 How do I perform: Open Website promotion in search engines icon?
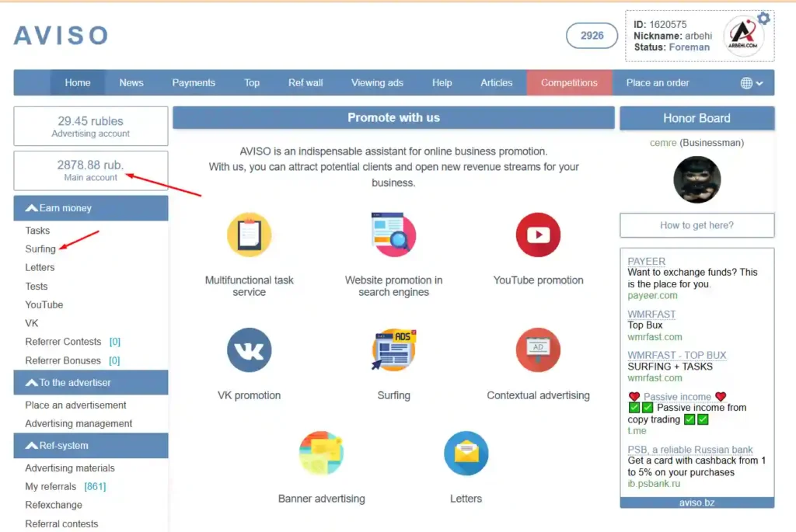click(x=393, y=235)
